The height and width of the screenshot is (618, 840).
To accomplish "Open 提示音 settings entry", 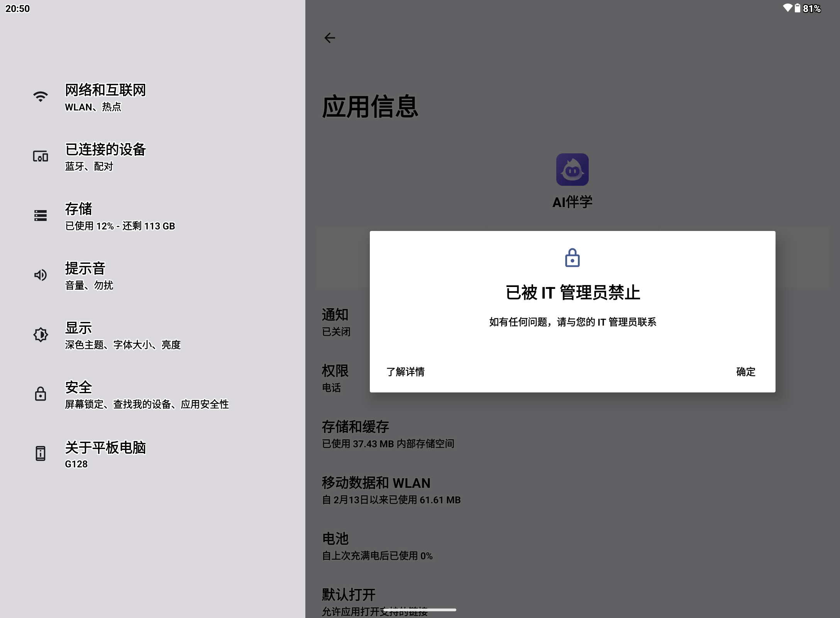I will [89, 275].
